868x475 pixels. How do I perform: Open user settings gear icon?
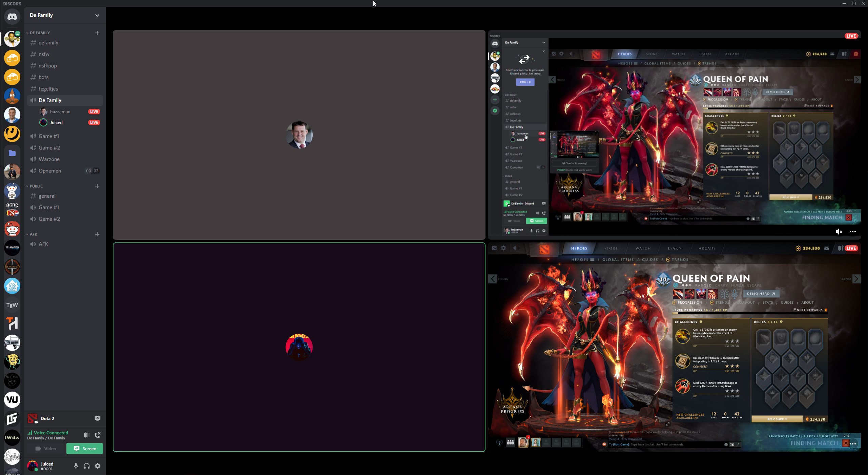(x=98, y=466)
